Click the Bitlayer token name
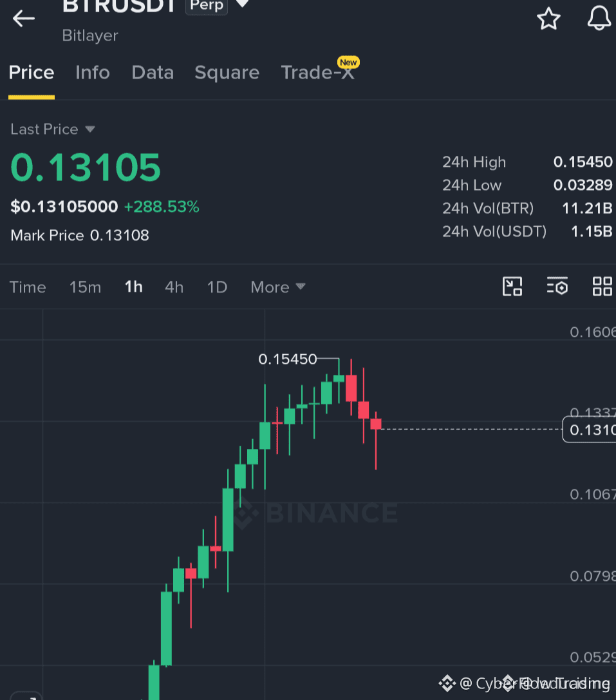616x700 pixels. [89, 35]
